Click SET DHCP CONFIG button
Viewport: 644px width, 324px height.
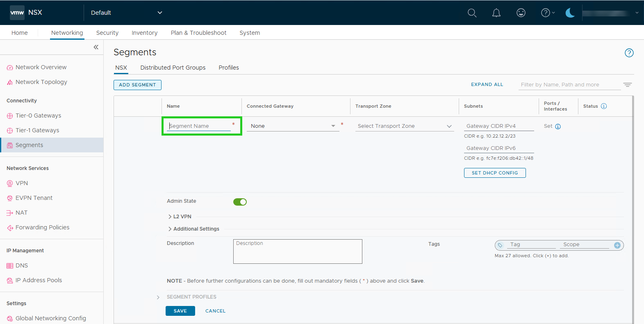point(495,173)
